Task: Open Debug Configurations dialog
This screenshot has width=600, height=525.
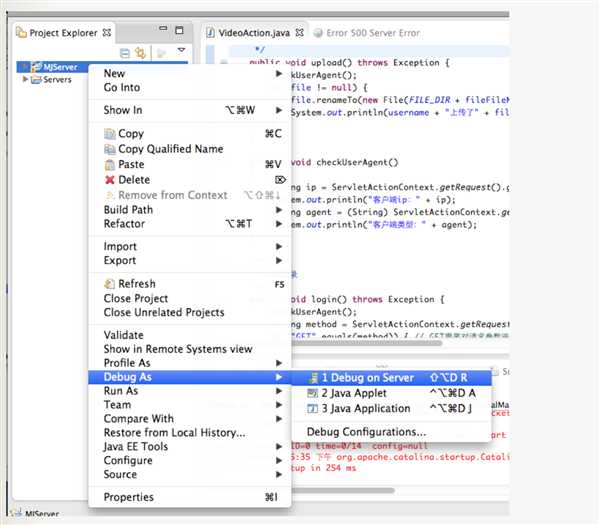Action: [x=391, y=432]
